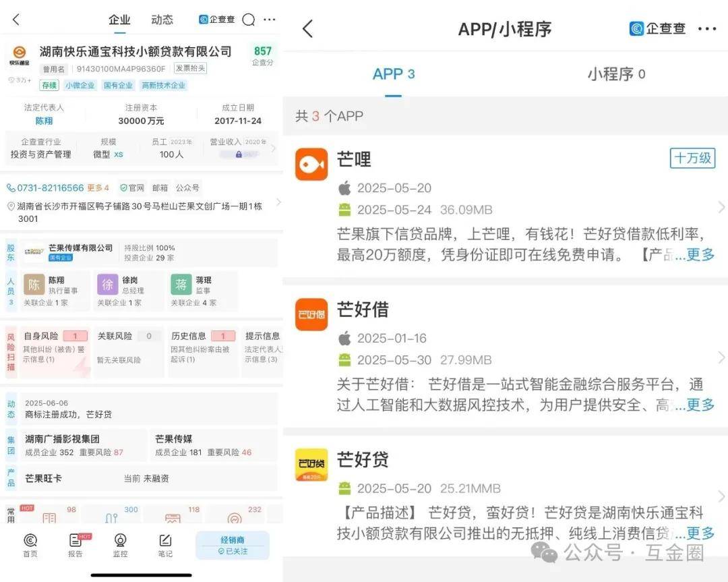This screenshot has height=582, width=728.
Task: Tap the 芒好借 app icon
Action: [311, 314]
